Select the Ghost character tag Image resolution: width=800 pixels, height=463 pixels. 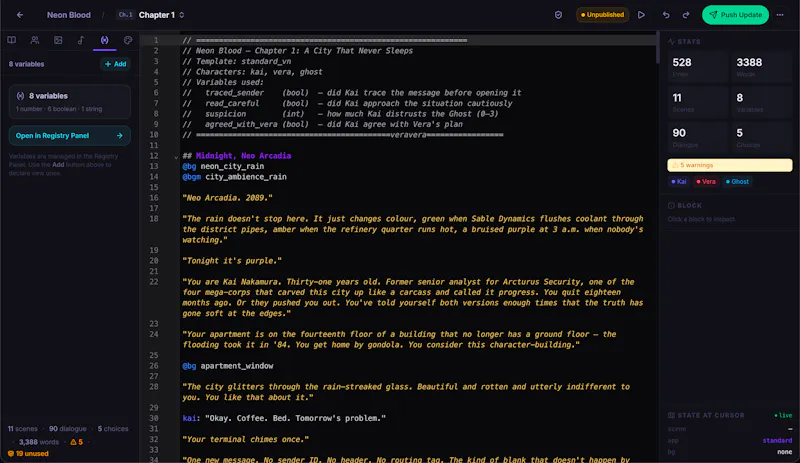pyautogui.click(x=737, y=181)
